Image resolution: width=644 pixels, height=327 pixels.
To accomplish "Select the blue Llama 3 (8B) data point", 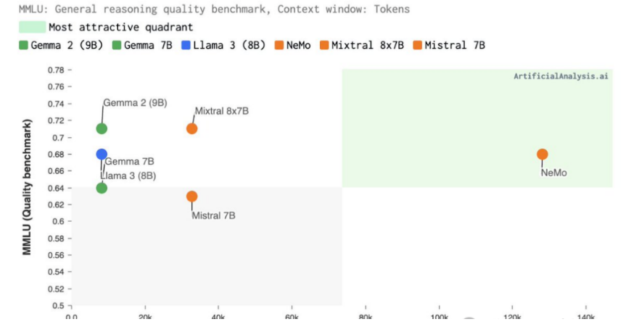I will click(x=102, y=154).
